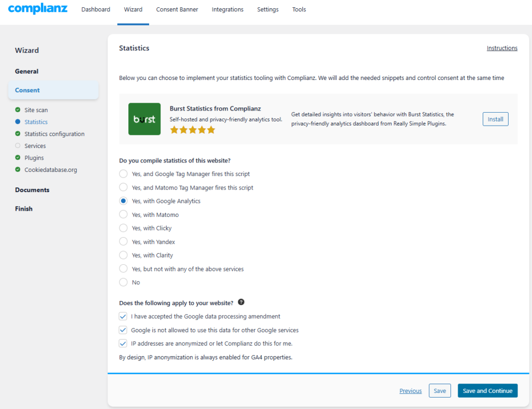Screen dimensions: 532x409
Task: Select the General wizard section
Action: pos(26,71)
